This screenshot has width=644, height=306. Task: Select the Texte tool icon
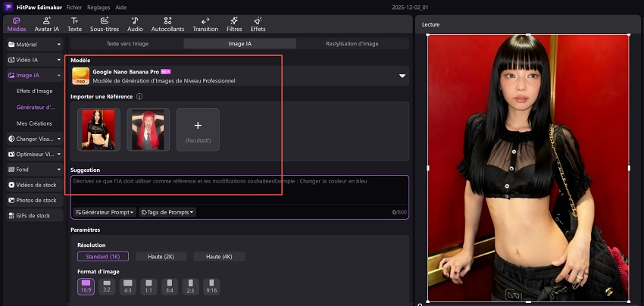(74, 24)
